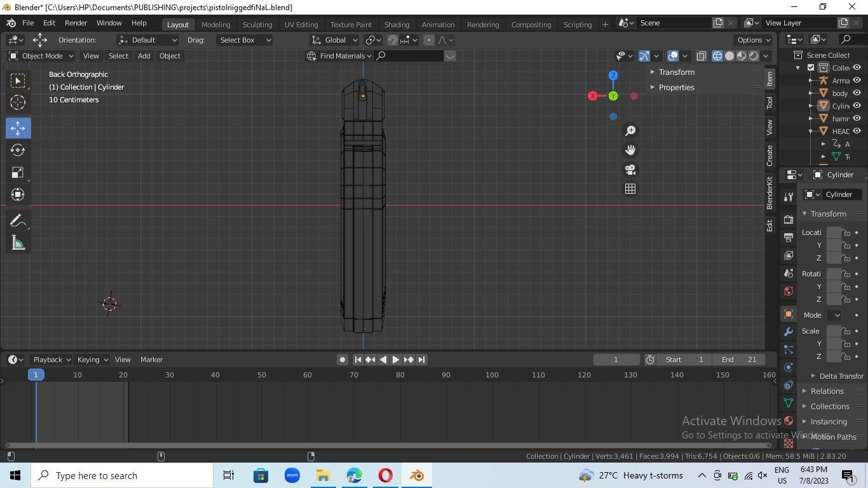This screenshot has width=868, height=488.
Task: Switch viewport shading to Rendered mode
Action: pyautogui.click(x=754, y=56)
